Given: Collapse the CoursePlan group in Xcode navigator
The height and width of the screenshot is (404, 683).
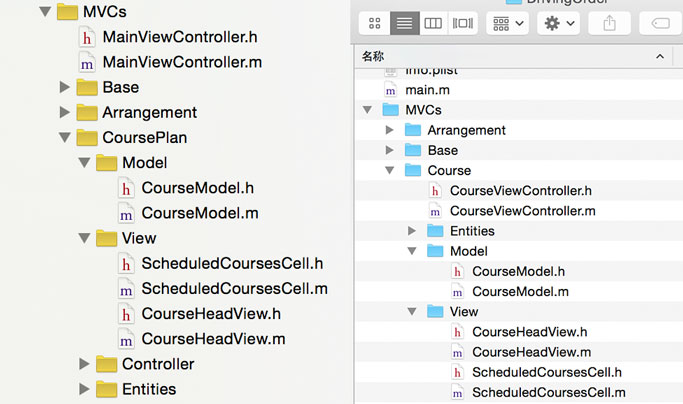Looking at the screenshot, I should coord(64,138).
